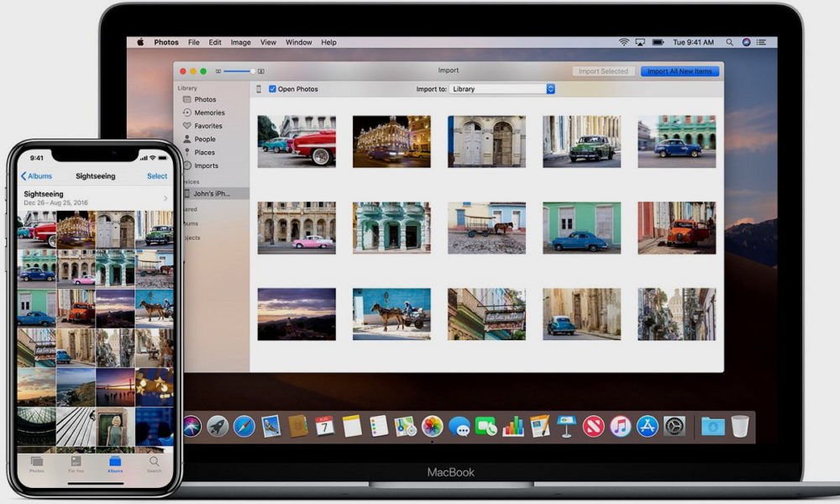Uncheck the Open Photos checkbox
This screenshot has height=504, width=840.
[272, 89]
